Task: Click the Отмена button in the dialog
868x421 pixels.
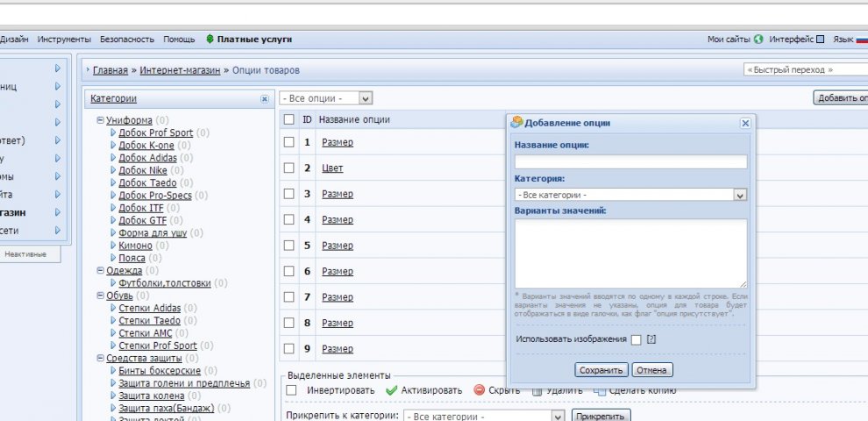Action: coord(652,370)
